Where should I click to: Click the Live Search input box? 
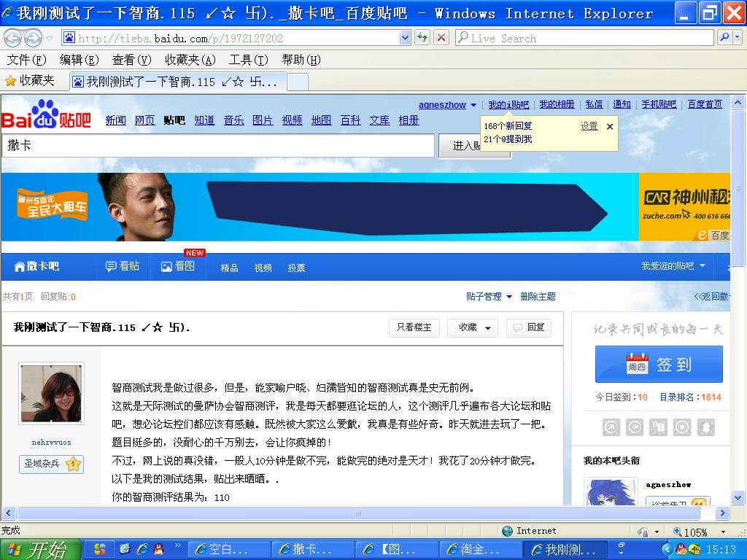[584, 38]
